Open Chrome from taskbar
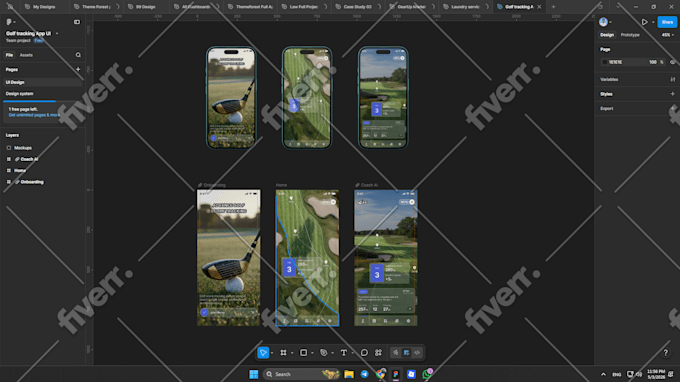 click(380, 374)
